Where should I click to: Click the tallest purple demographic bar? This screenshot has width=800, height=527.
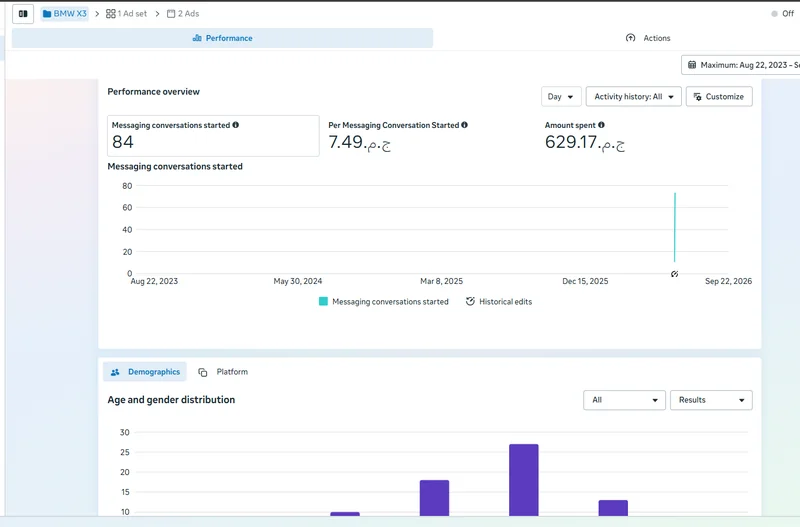coord(523,480)
